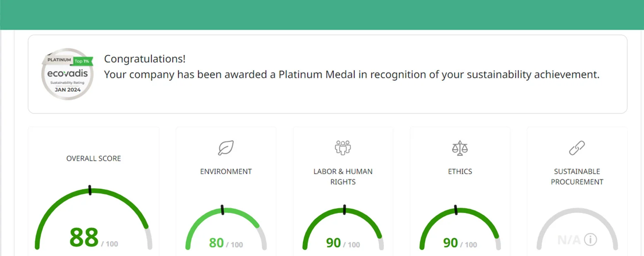Click the Sustainable Procurement chain link icon
Image resolution: width=644 pixels, height=256 pixels.
click(x=577, y=147)
